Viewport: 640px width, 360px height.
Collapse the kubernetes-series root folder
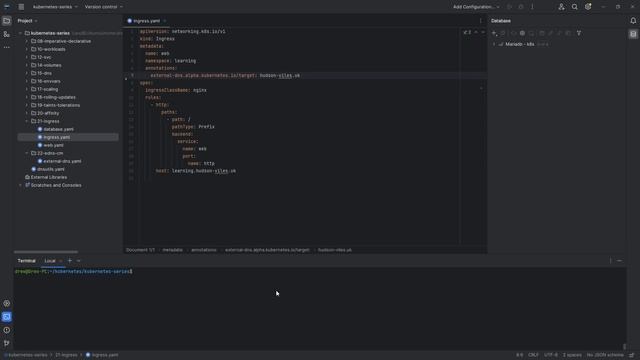tap(20, 33)
